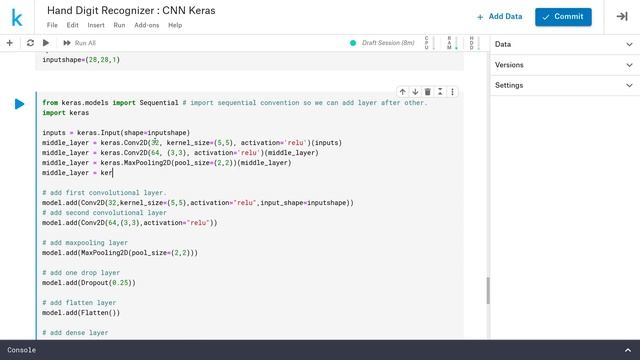Click the '# add dense layer' comment
The height and width of the screenshot is (360, 640).
coord(75,333)
